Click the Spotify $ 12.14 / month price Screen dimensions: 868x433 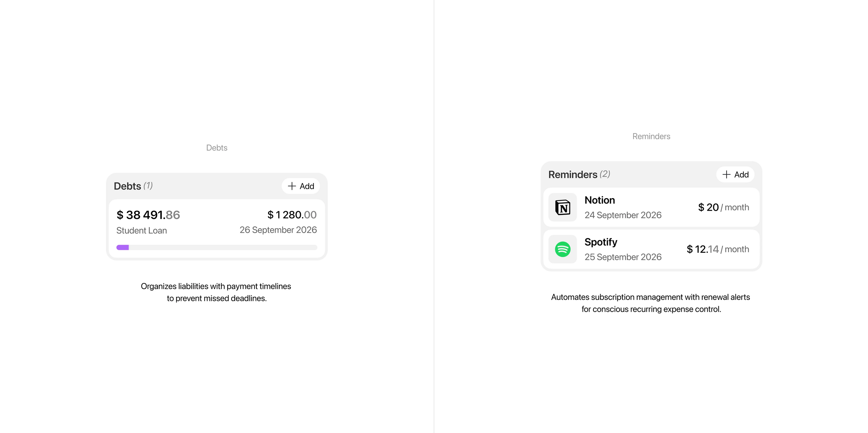[x=717, y=249]
